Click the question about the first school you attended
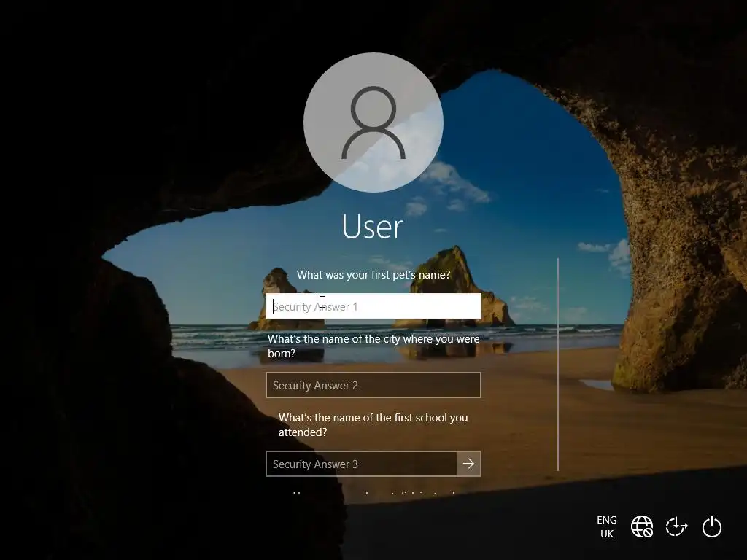747x560 pixels. point(373,425)
